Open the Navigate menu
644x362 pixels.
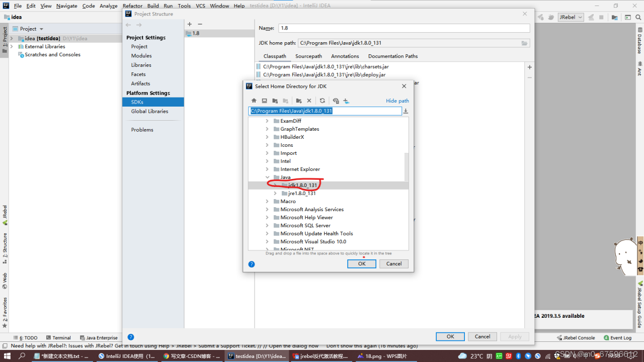tap(67, 6)
